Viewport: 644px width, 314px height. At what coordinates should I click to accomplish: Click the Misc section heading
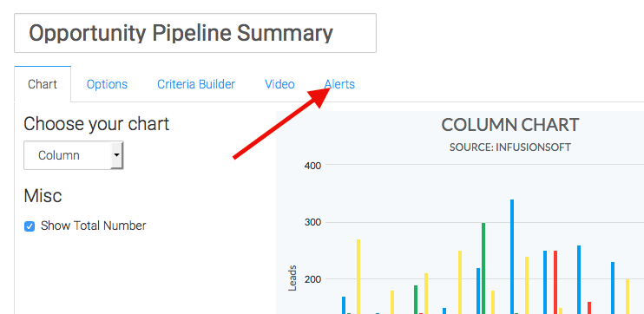[43, 196]
